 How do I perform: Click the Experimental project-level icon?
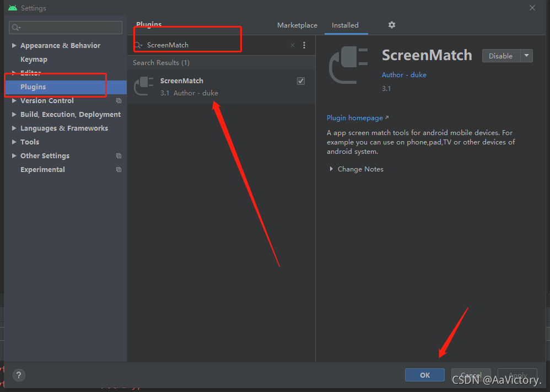coord(119,169)
